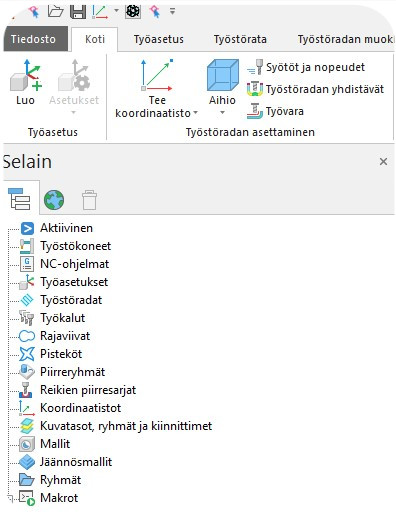Select Ryhmät in the tree
The image size is (396, 523).
[x=60, y=480]
